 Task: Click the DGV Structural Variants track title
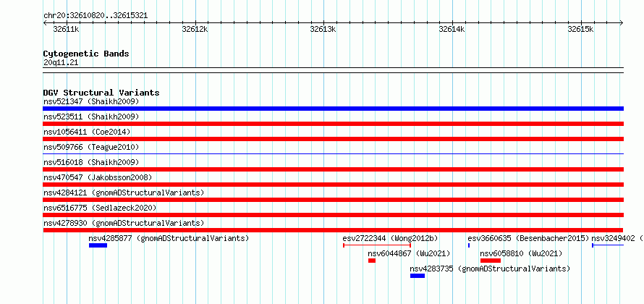[101, 93]
